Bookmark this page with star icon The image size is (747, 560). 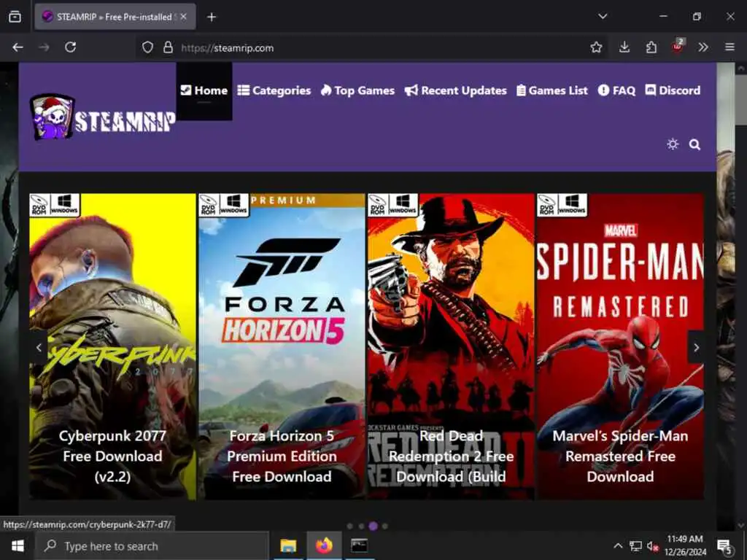click(x=596, y=47)
